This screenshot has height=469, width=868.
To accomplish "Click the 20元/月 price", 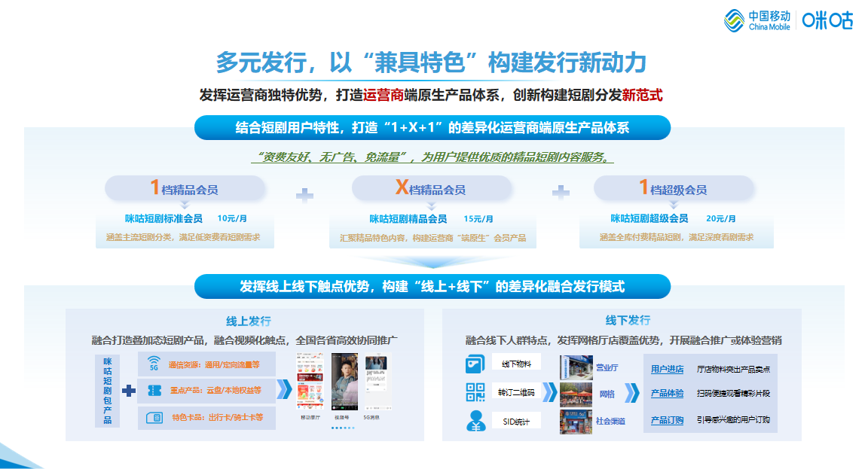I will pyautogui.click(x=721, y=218).
